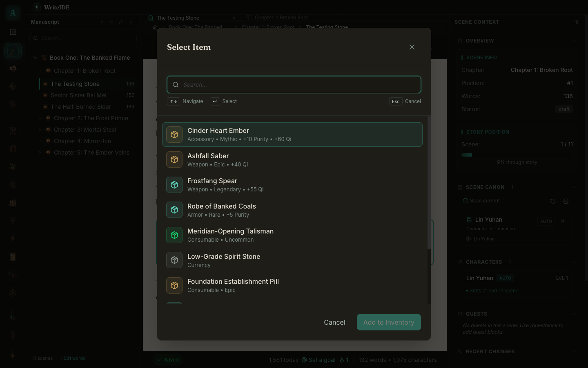The height and width of the screenshot is (368, 588).
Task: Close the Select Item dialog
Action: coord(412,47)
